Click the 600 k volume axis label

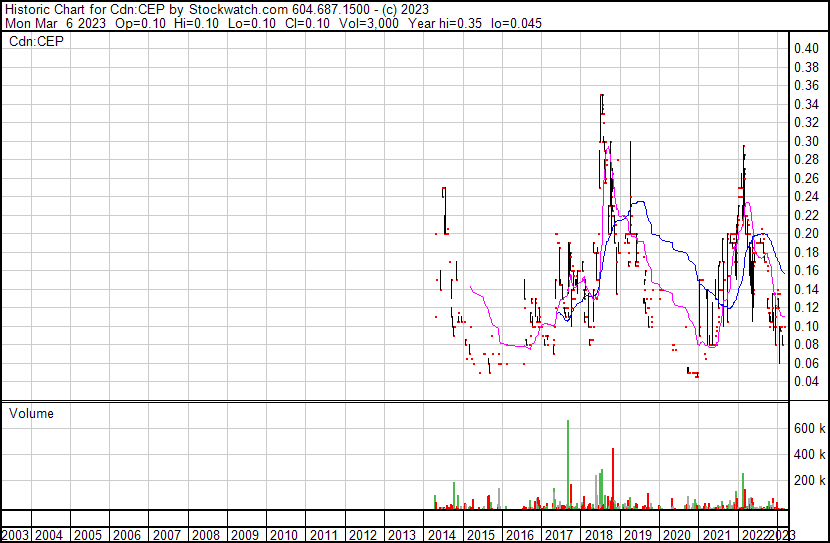809,429
